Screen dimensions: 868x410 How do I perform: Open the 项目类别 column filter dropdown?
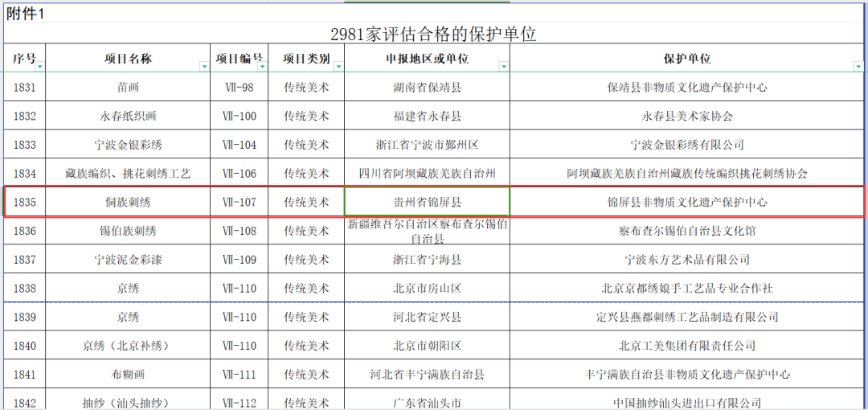pos(338,67)
